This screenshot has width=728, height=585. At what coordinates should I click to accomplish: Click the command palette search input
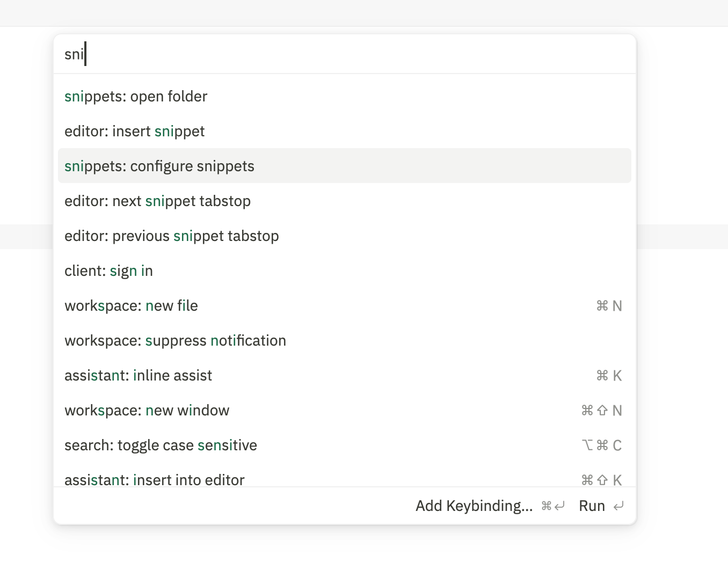click(344, 54)
